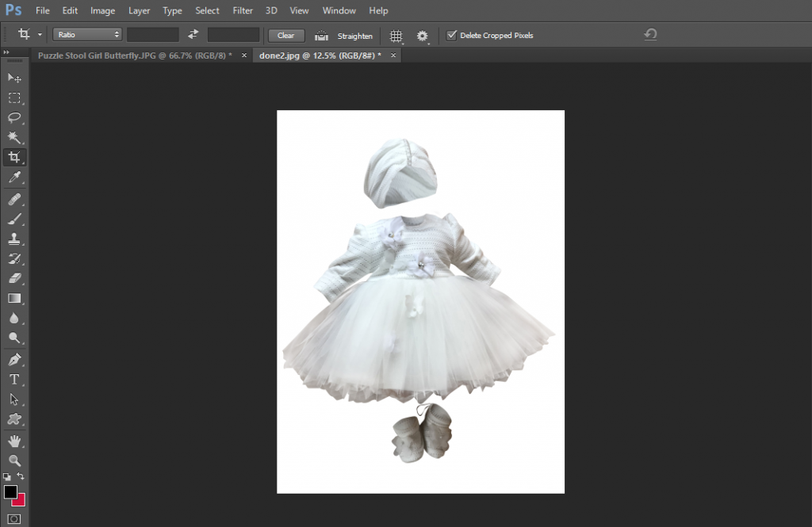Select the Move tool
Image resolution: width=812 pixels, height=527 pixels.
[14, 78]
